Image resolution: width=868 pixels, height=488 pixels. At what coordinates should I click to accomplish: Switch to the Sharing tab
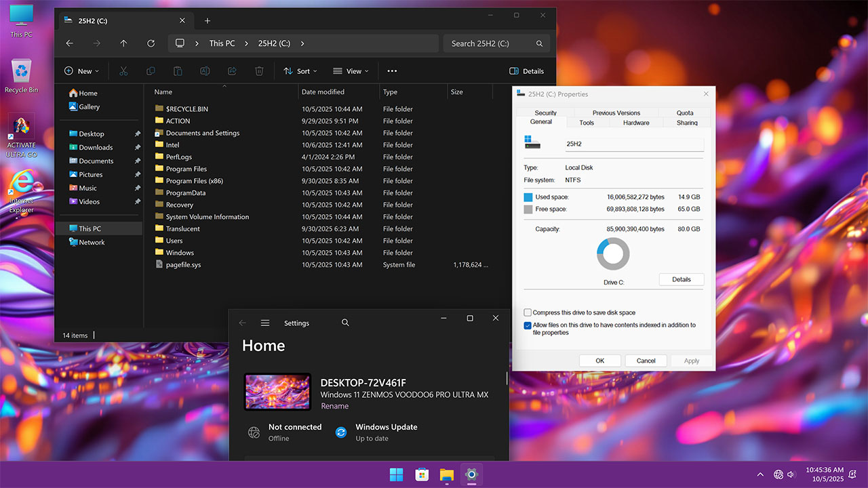(687, 123)
